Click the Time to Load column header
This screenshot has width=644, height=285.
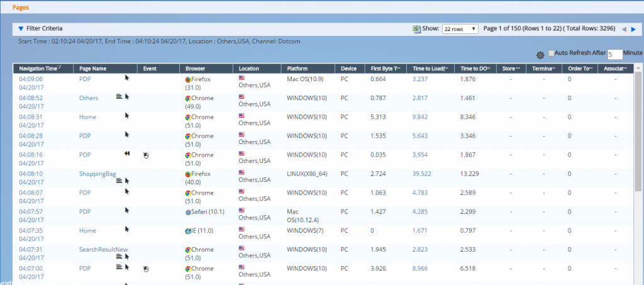click(x=430, y=69)
